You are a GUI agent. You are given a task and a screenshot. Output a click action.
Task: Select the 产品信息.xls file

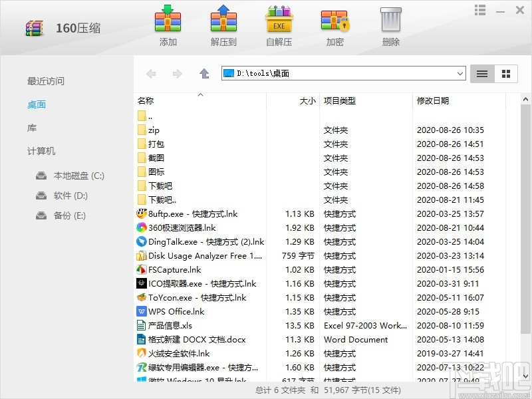(171, 325)
